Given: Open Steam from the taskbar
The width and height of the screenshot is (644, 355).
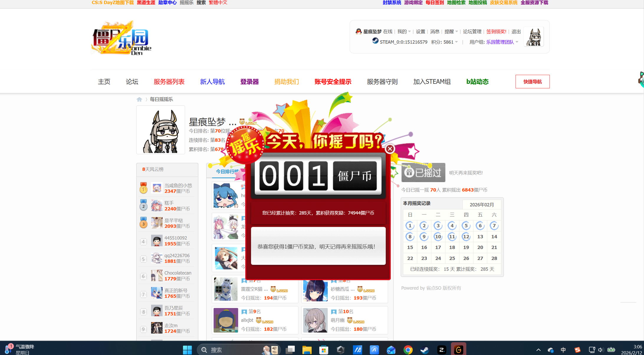Looking at the screenshot, I should [424, 350].
